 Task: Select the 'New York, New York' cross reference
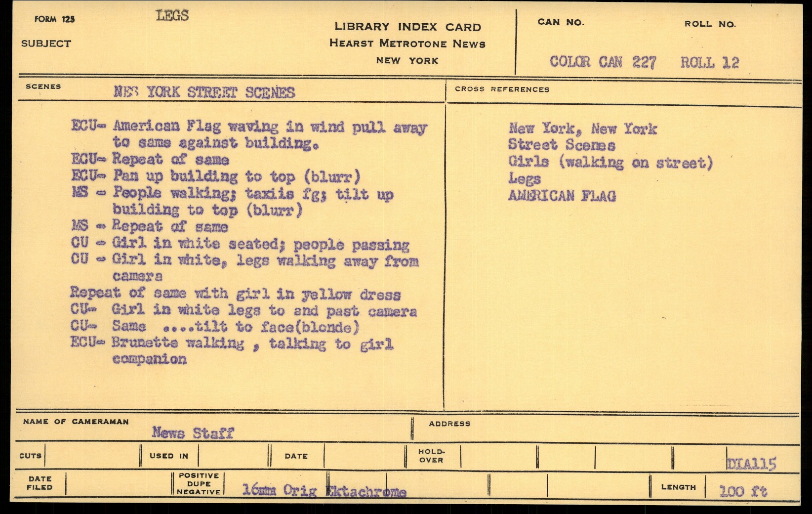coord(583,129)
